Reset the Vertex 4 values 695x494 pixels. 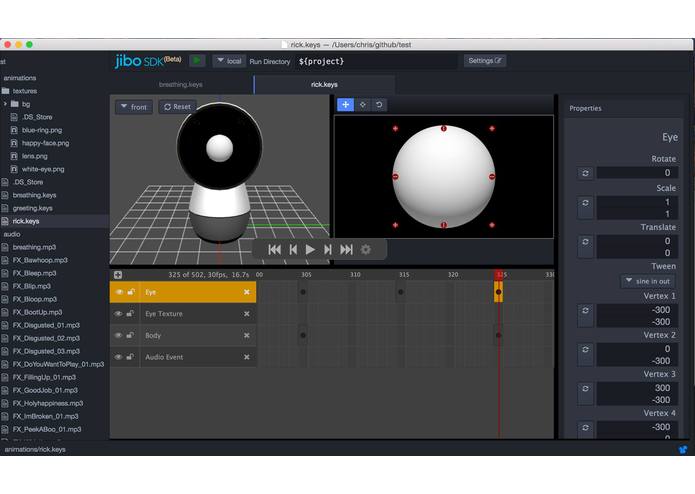[586, 429]
